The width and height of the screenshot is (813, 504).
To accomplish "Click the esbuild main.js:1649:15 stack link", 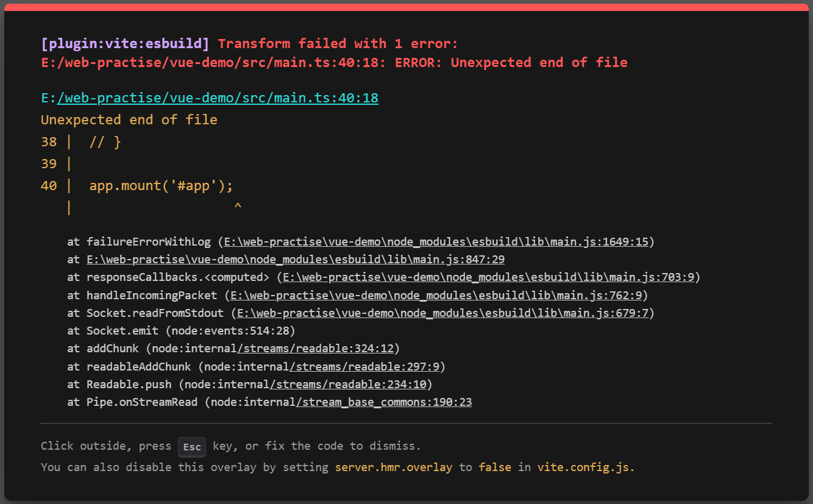I will tap(436, 242).
